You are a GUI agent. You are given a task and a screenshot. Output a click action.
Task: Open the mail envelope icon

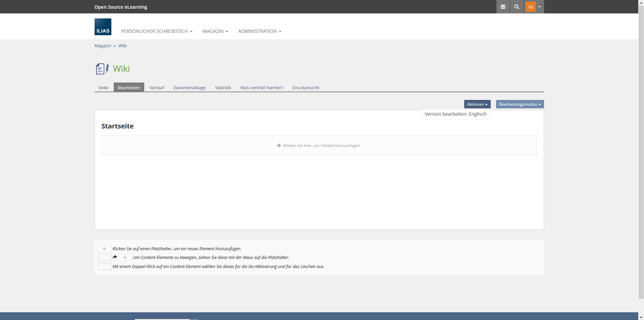pyautogui.click(x=503, y=7)
